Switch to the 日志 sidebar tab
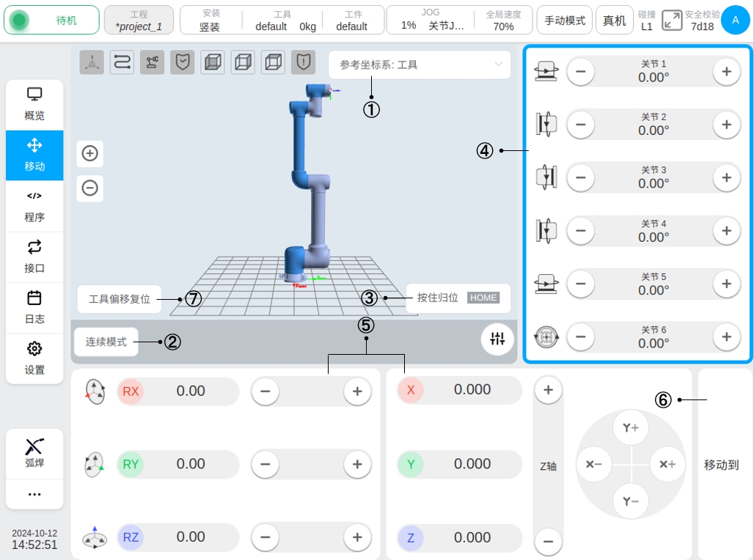Viewport: 754px width, 560px height. click(34, 308)
